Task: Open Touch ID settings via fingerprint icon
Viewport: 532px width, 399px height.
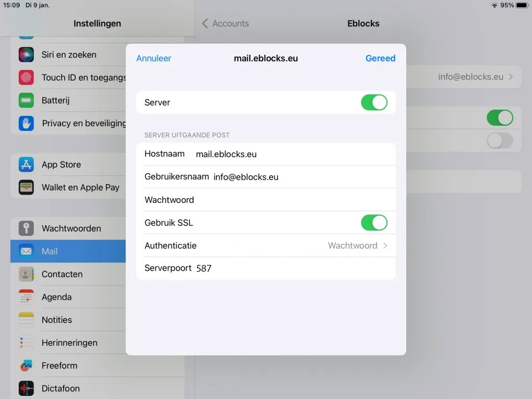Action: pos(26,77)
